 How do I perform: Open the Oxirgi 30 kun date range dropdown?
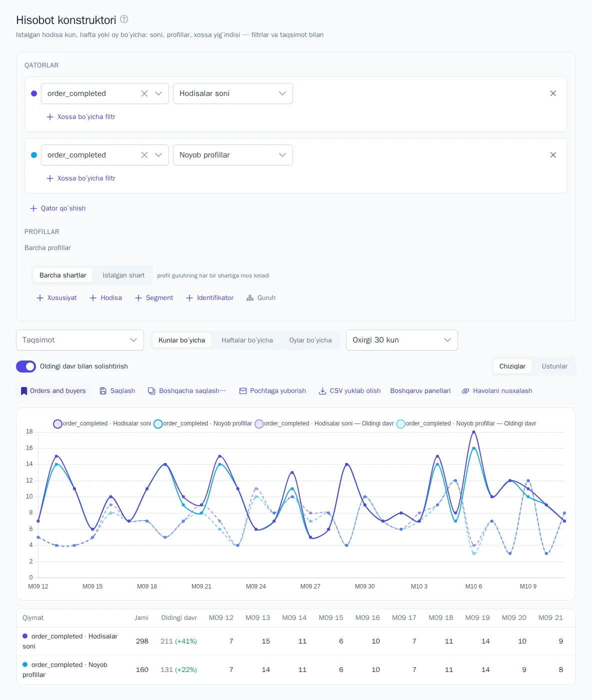[402, 340]
